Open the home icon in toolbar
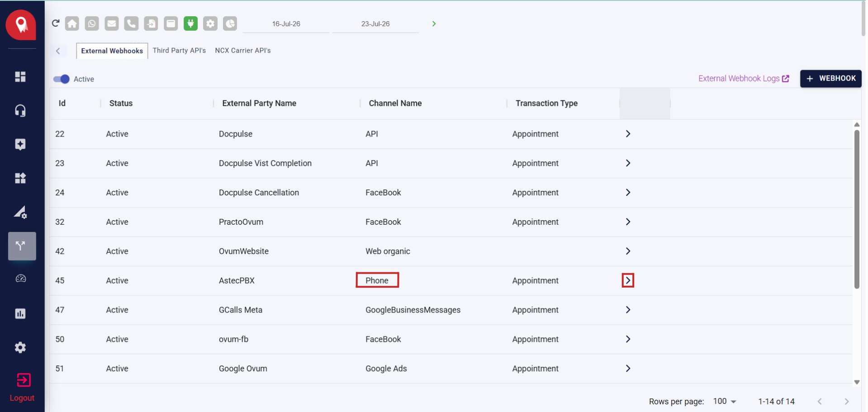868x412 pixels. (72, 24)
